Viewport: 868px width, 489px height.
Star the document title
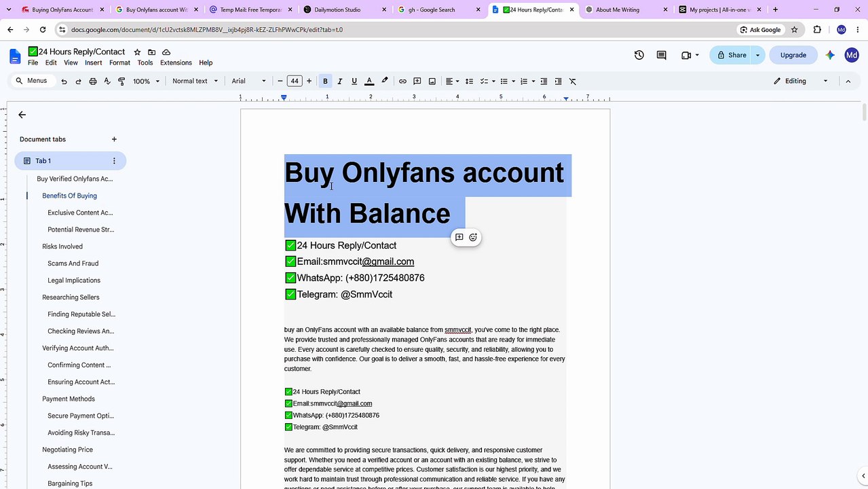point(137,52)
